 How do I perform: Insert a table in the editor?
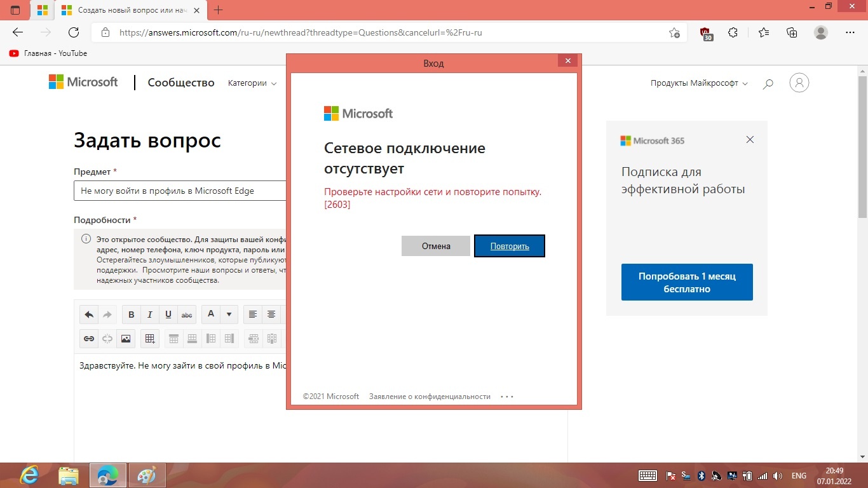150,339
